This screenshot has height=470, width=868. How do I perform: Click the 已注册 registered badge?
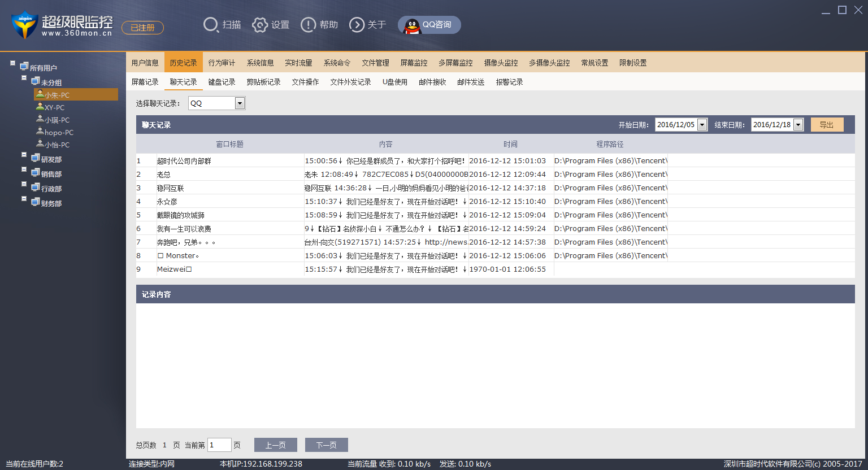click(142, 28)
